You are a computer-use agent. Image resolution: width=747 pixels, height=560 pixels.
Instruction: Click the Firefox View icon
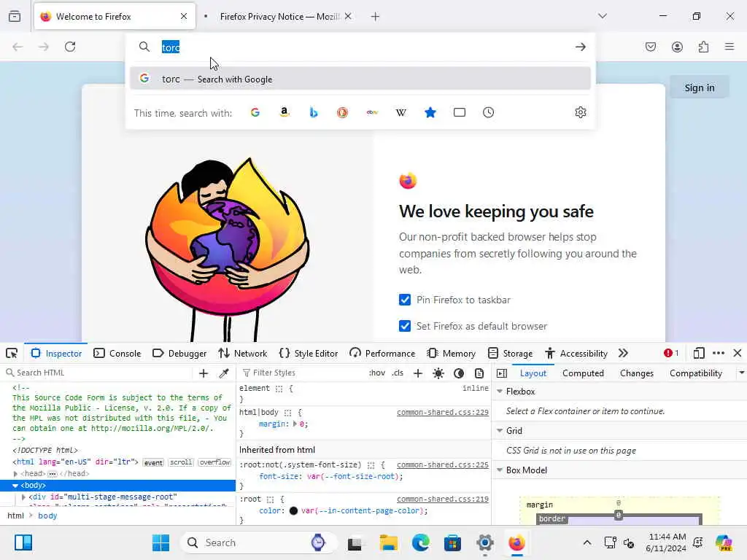pos(15,16)
